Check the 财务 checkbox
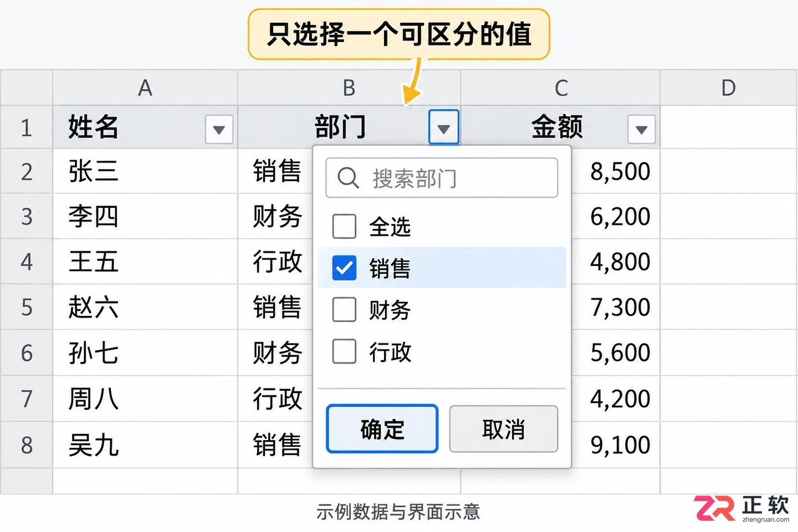Viewport: 798px width, 532px height. tap(344, 309)
